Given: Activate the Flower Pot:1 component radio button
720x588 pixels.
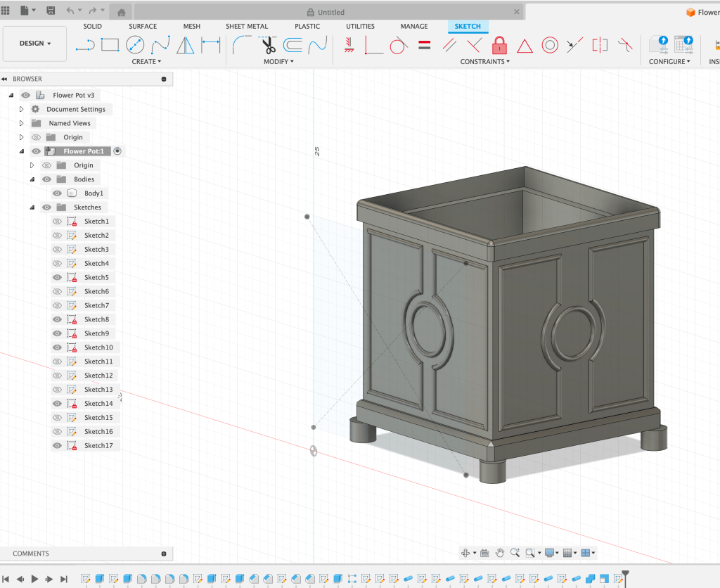Looking at the screenshot, I should tap(117, 151).
